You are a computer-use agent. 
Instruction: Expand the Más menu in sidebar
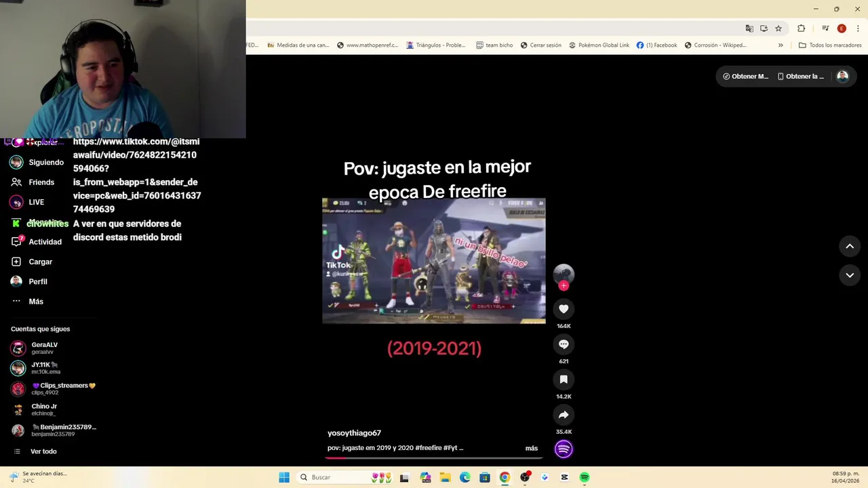click(x=28, y=302)
